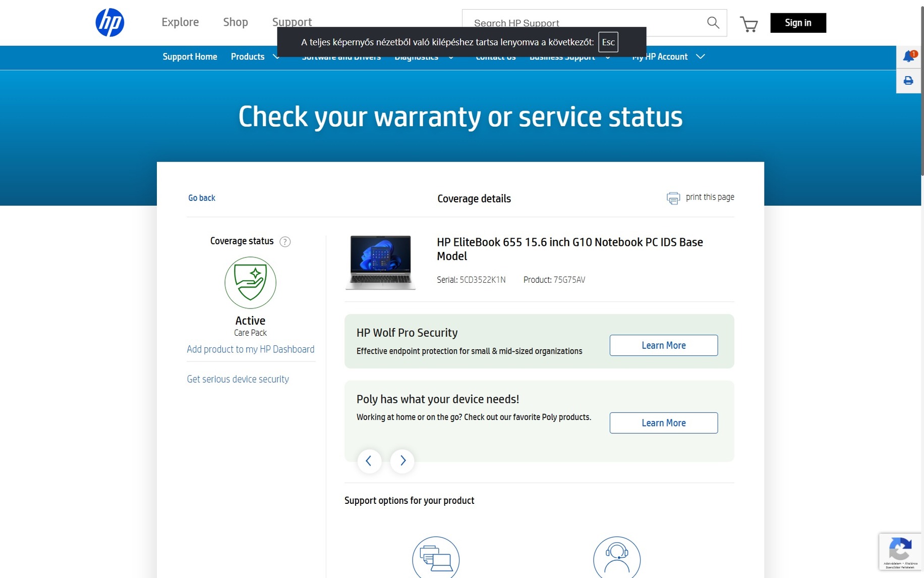Open the Shop menu

pyautogui.click(x=236, y=22)
